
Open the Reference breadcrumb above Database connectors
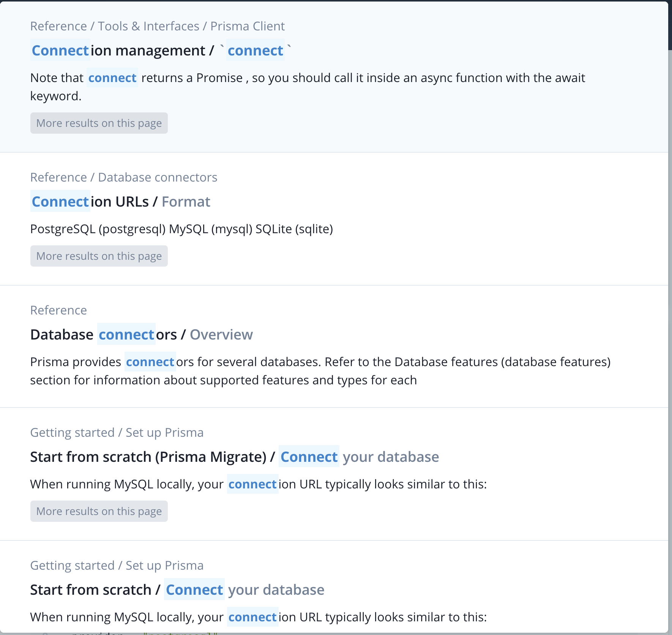click(x=58, y=310)
